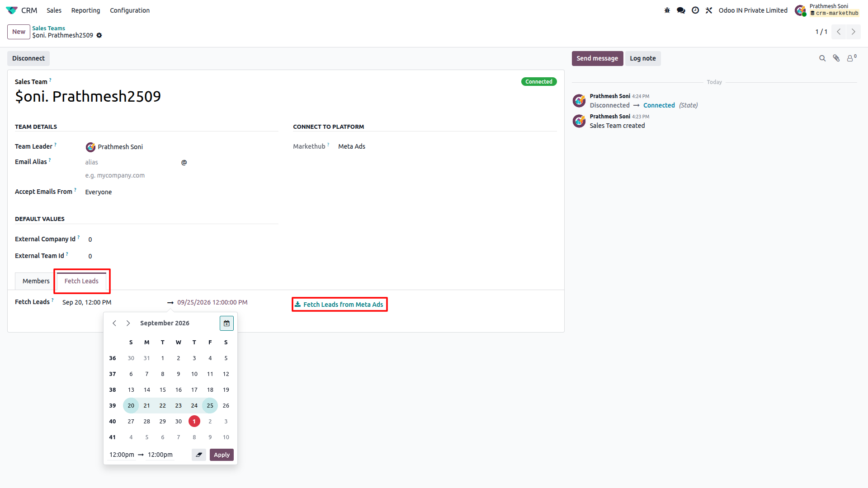The image size is (868, 488).
Task: Click the Disconnect button
Action: click(28, 58)
